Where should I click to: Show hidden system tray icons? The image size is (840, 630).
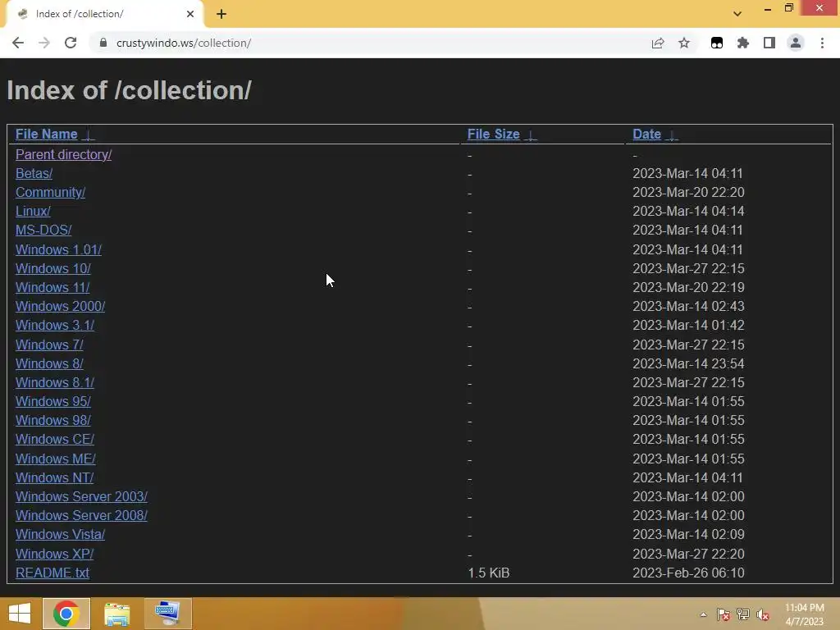(x=703, y=614)
